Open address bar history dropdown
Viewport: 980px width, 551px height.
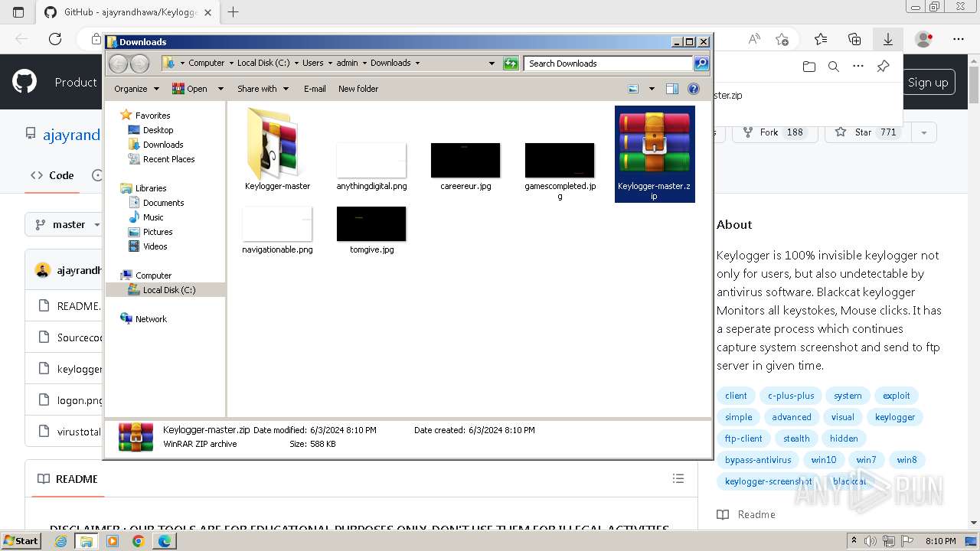(x=492, y=64)
